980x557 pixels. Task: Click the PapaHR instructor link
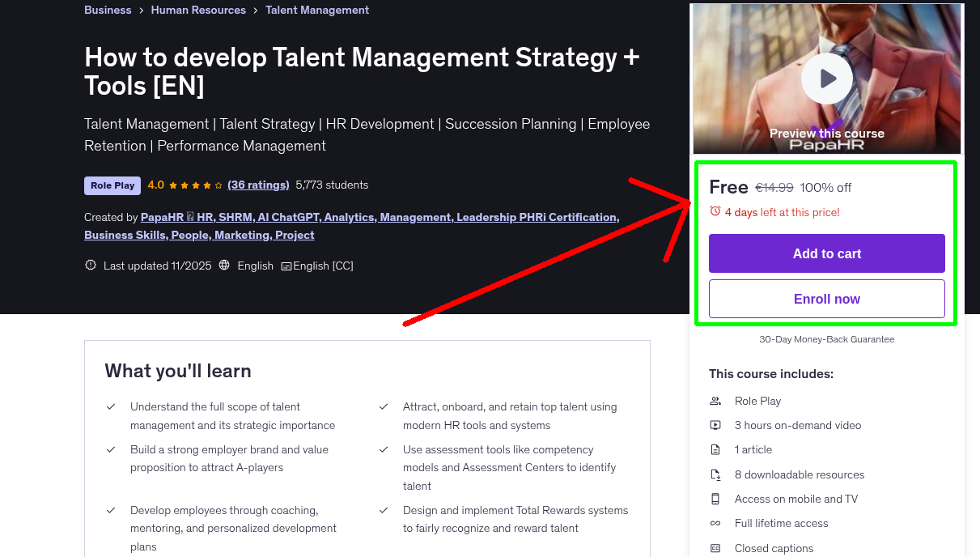coord(163,217)
